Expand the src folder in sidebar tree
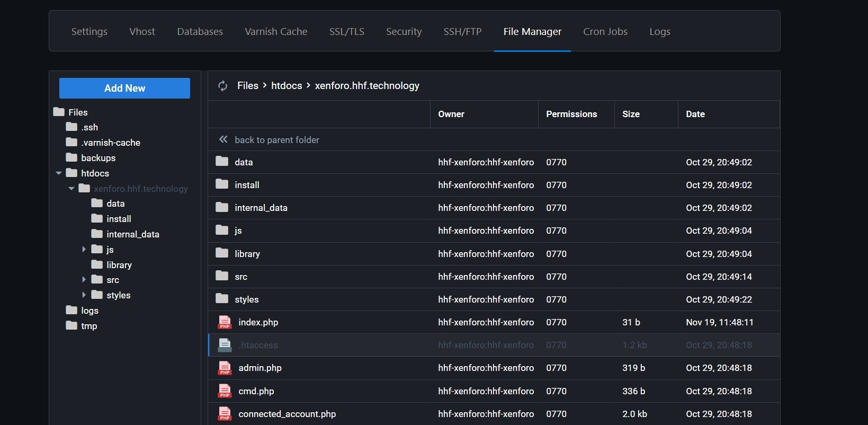Viewport: 868px width, 425px height. [x=84, y=279]
